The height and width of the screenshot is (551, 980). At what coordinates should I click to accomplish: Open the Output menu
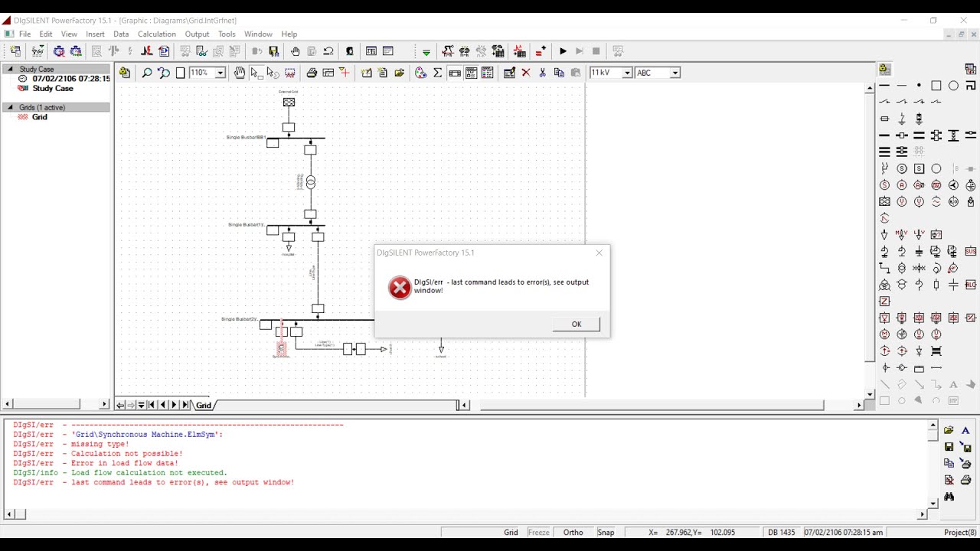(197, 34)
